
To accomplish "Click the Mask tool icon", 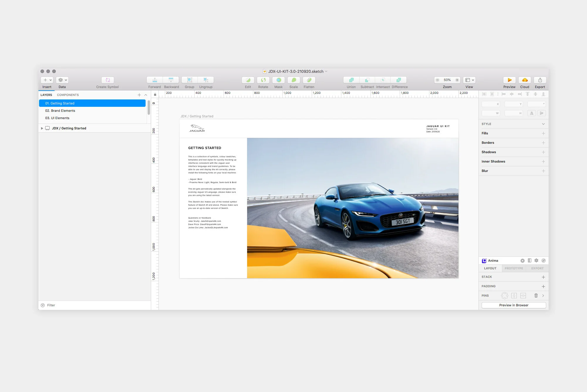I will pyautogui.click(x=279, y=80).
